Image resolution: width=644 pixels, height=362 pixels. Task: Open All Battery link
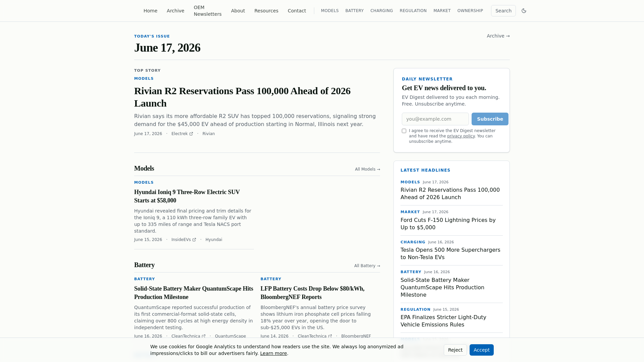click(x=367, y=266)
